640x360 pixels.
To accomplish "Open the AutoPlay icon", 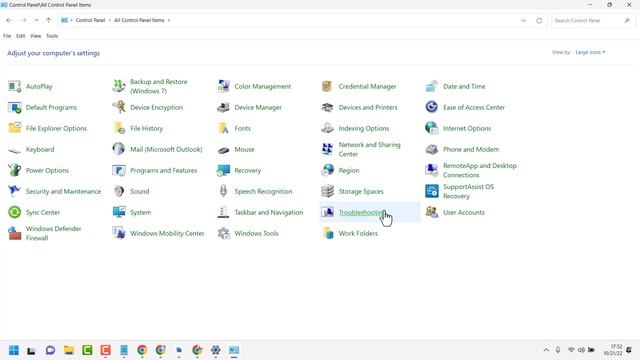I will point(15,86).
